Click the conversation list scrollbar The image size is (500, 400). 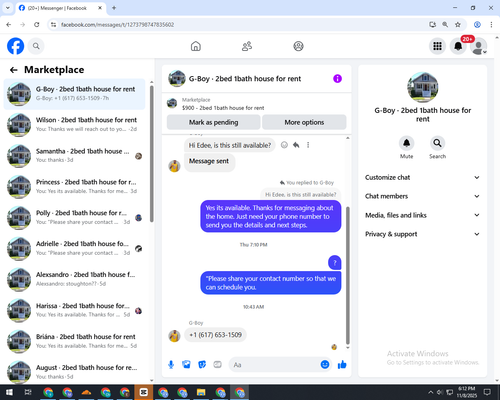(152, 154)
